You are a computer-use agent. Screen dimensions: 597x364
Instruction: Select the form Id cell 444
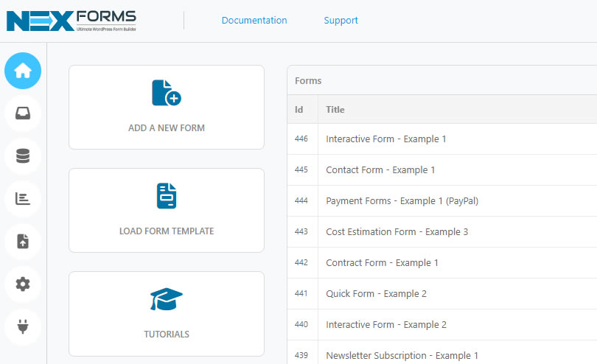301,200
